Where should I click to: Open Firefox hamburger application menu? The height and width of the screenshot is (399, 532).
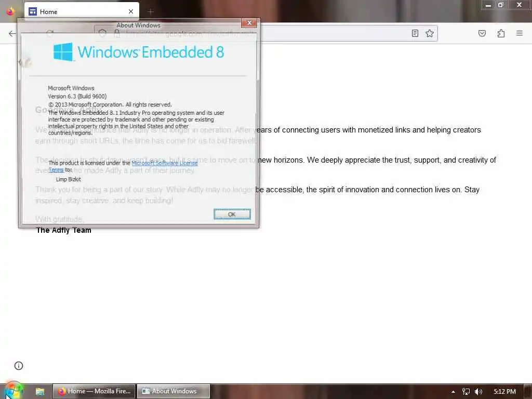click(520, 33)
